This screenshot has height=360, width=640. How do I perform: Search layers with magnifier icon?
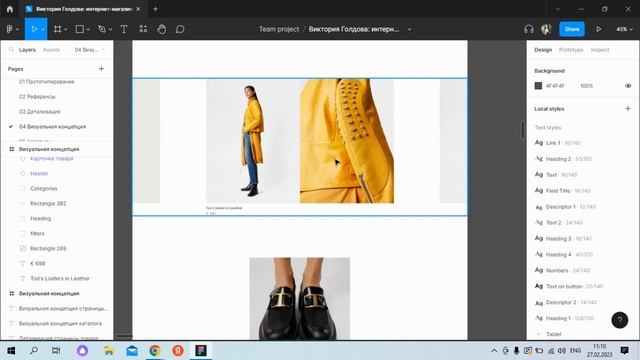11,49
